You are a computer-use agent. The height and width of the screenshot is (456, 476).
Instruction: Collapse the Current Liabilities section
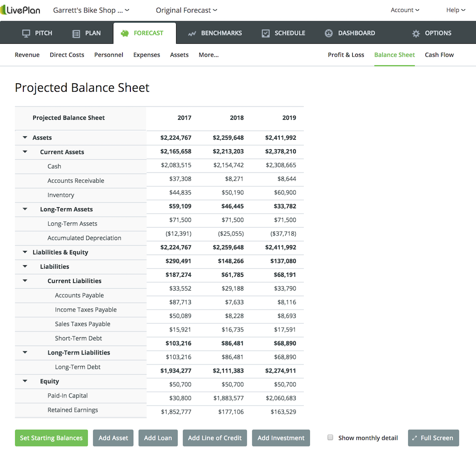[25, 281]
